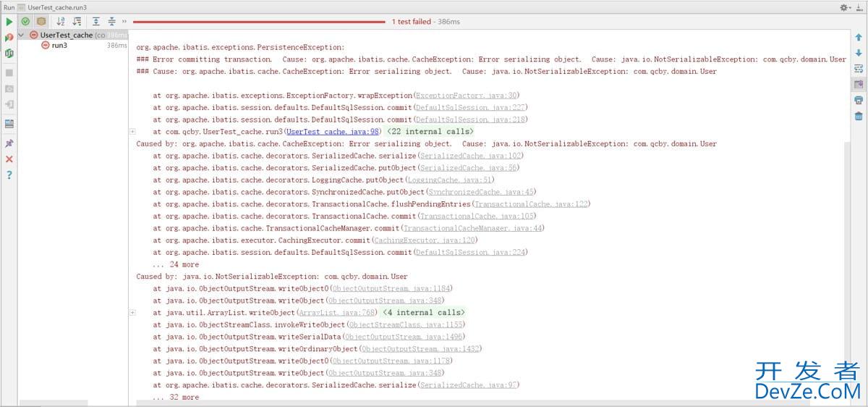Collapse all test tree nodes
The image size is (868, 407).
click(112, 22)
